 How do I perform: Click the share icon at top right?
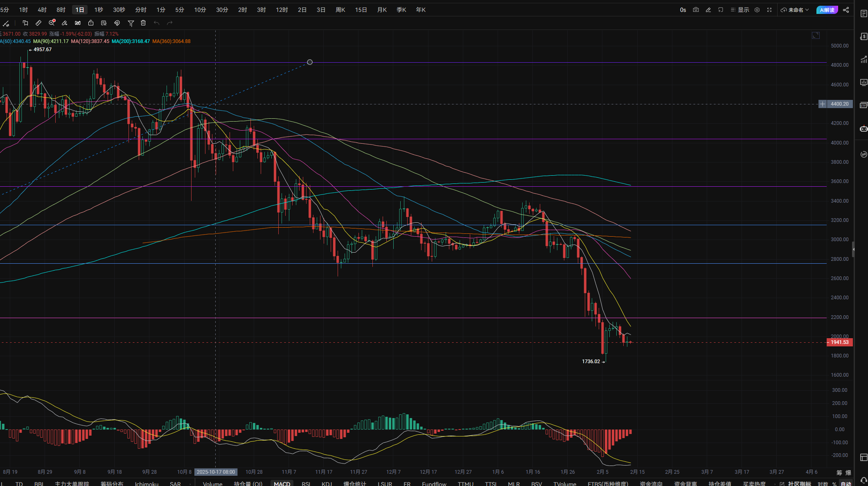click(x=846, y=10)
